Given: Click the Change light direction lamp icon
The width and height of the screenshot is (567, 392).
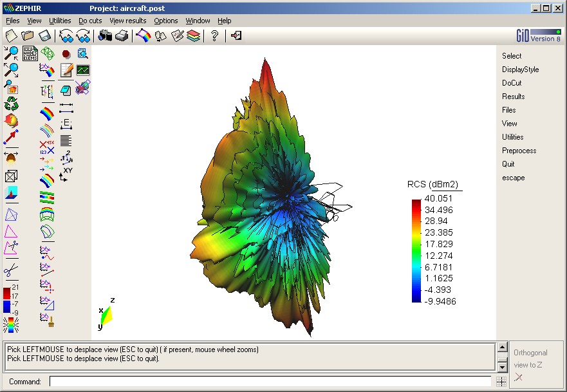Looking at the screenshot, I should tap(11, 158).
